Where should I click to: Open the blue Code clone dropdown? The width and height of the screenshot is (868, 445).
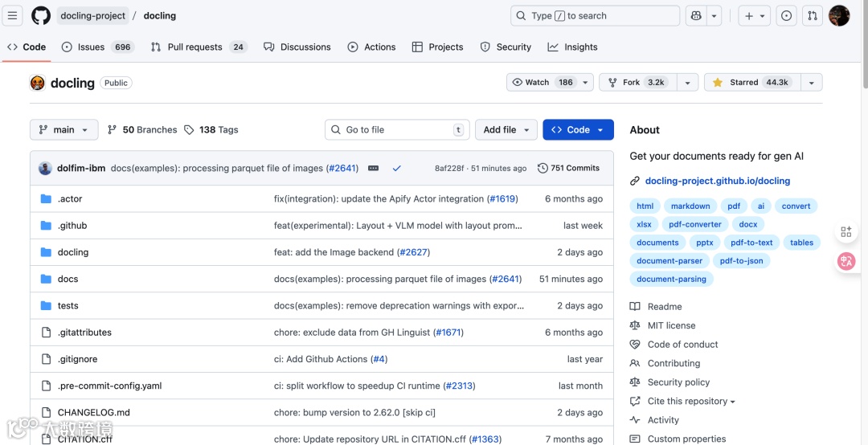[578, 129]
